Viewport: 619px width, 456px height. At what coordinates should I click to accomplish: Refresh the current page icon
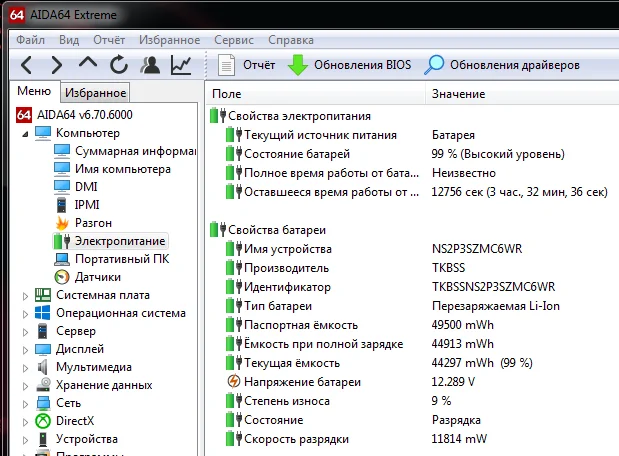tap(119, 65)
